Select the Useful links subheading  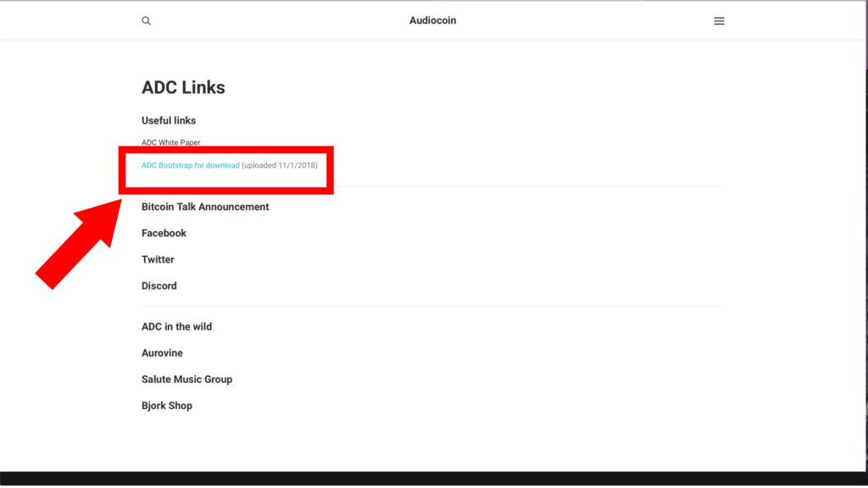(x=169, y=120)
